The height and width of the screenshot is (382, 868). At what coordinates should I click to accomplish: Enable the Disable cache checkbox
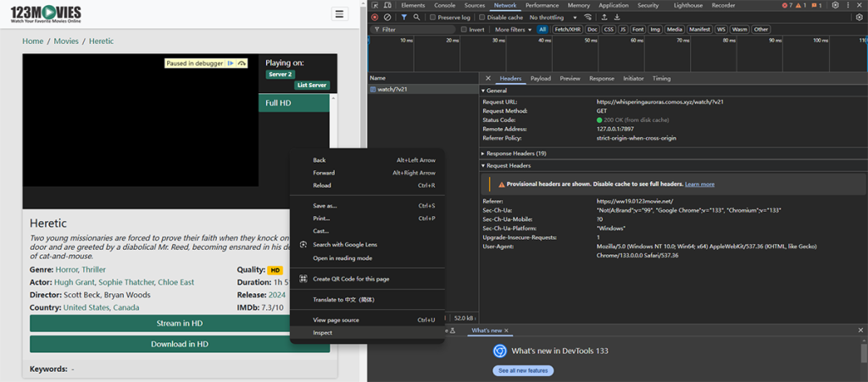[482, 17]
